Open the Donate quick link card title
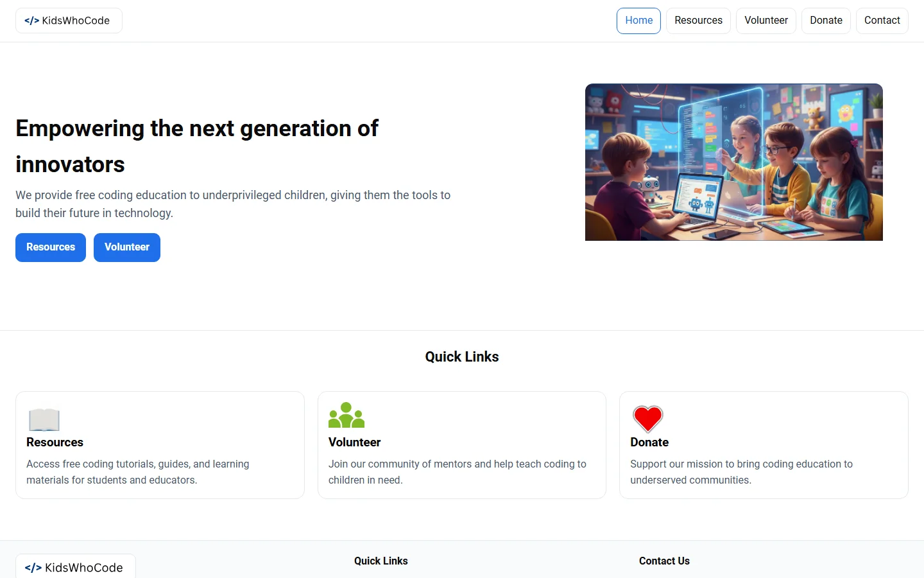The height and width of the screenshot is (578, 924). tap(649, 442)
